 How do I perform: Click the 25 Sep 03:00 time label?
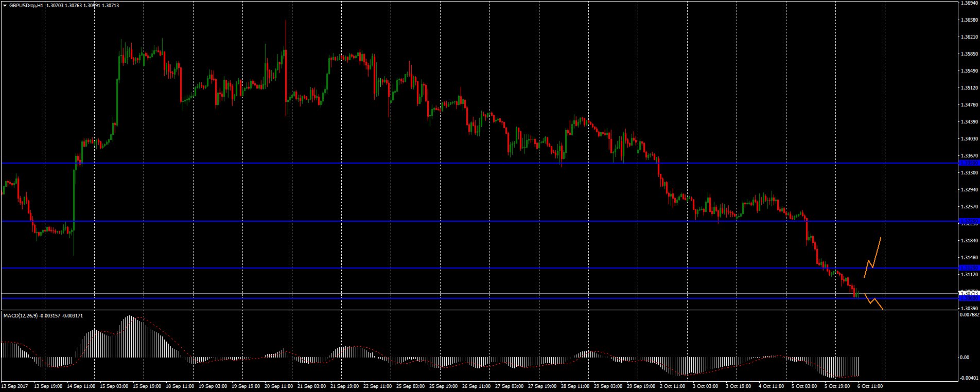[411, 385]
